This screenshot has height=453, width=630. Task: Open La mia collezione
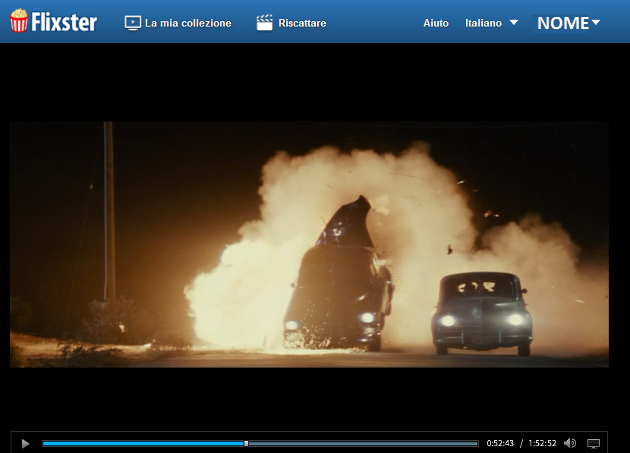coord(178,23)
